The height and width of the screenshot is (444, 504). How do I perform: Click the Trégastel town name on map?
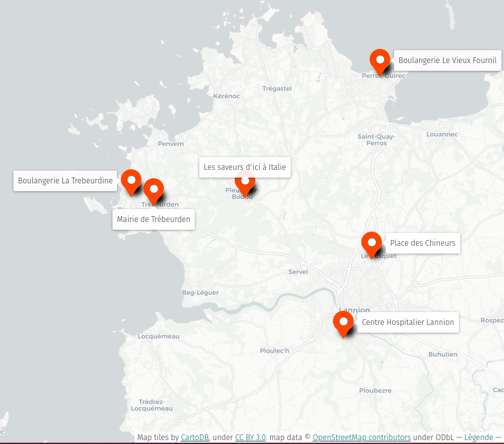coord(277,88)
